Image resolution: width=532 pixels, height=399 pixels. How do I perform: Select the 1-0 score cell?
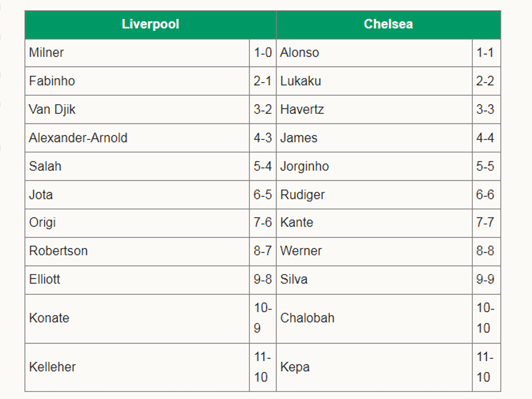[x=263, y=53]
